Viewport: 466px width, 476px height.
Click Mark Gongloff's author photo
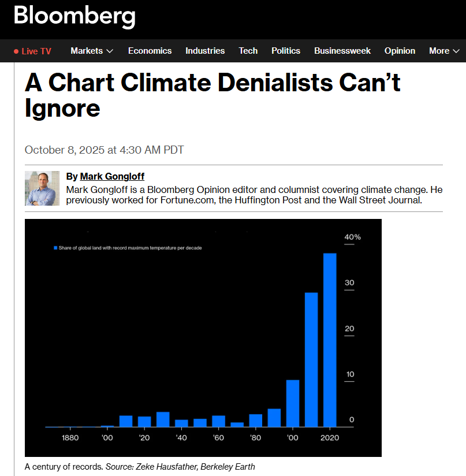42,188
